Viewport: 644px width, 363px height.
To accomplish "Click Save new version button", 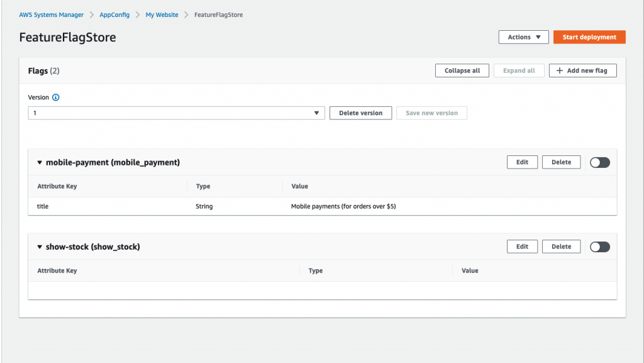I will [431, 113].
